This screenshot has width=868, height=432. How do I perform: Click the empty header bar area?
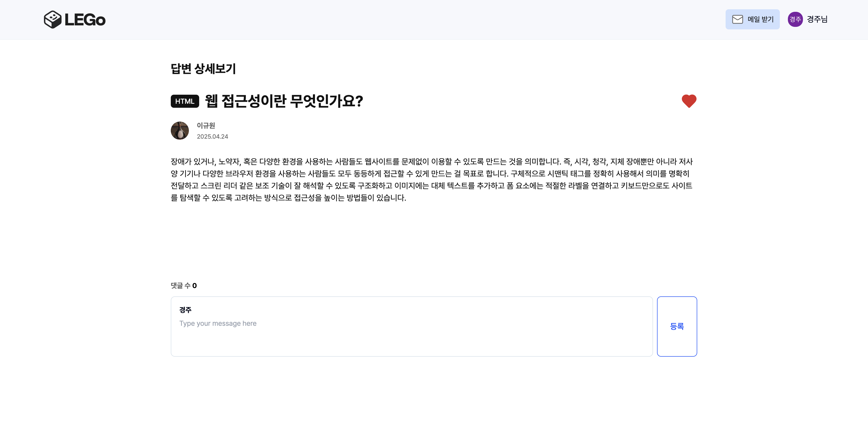404,20
